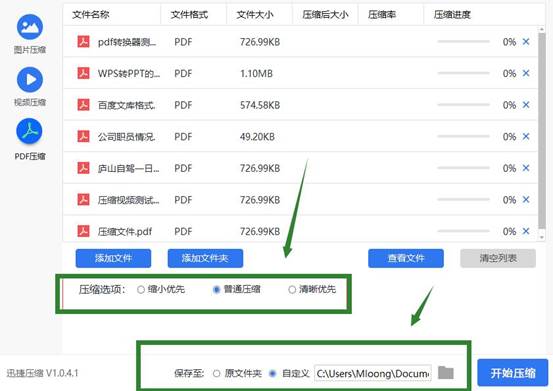This screenshot has width=553, height=391.
Task: Click the PDF icon beside 百度文库格式
Action: click(x=84, y=105)
